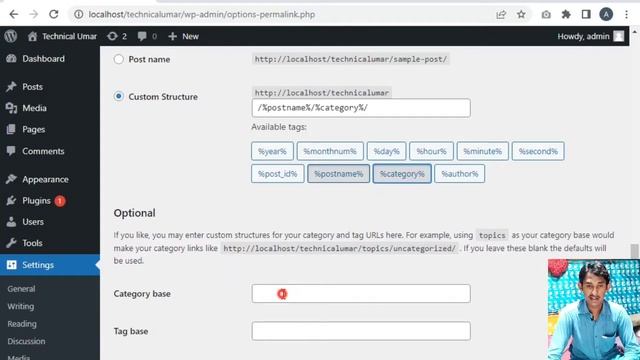Open the comments bubble in admin bar
This screenshot has width=640, height=360.
pos(147,36)
